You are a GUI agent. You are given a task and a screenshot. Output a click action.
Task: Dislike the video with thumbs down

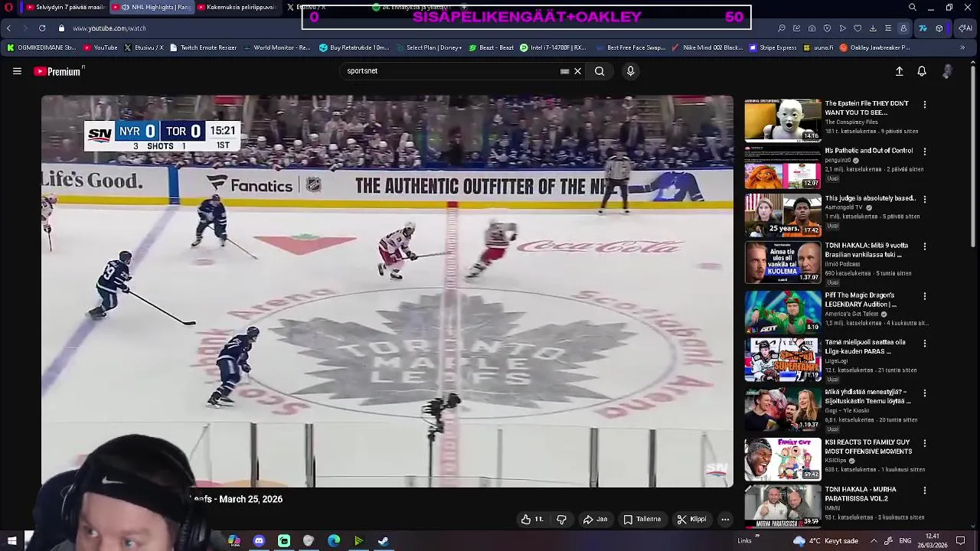[x=561, y=519]
